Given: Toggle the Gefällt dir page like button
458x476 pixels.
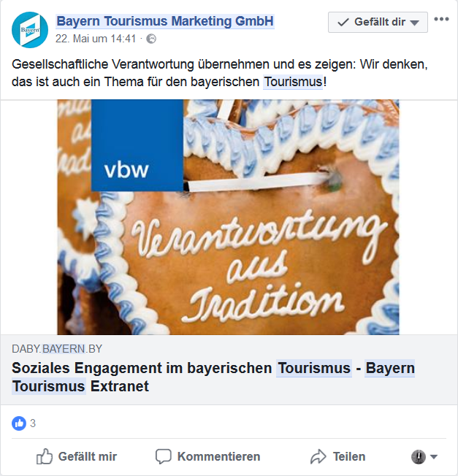Looking at the screenshot, I should tap(378, 22).
